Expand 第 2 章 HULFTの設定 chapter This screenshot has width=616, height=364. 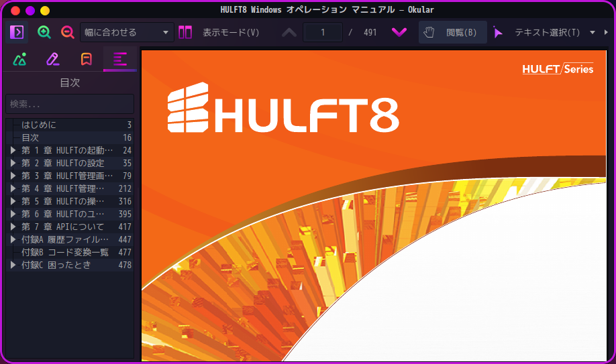pos(13,163)
